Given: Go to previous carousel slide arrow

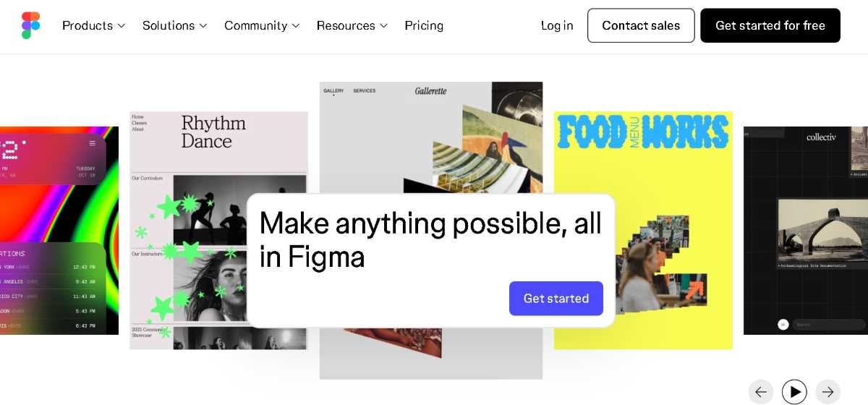Looking at the screenshot, I should [761, 392].
